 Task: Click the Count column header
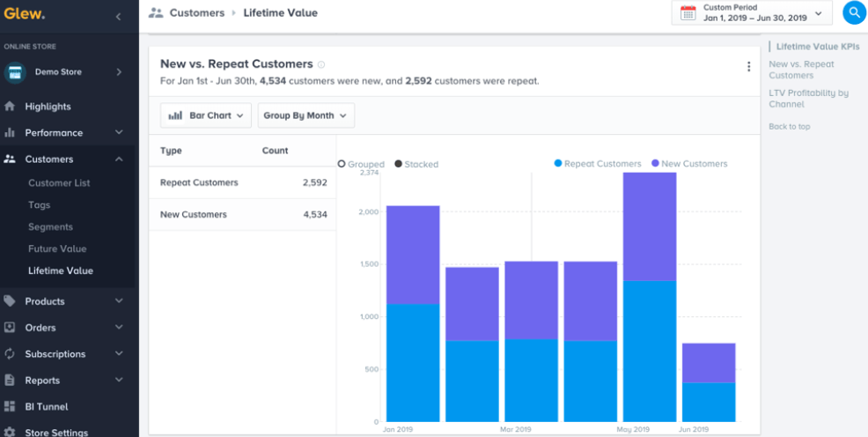pyautogui.click(x=276, y=151)
